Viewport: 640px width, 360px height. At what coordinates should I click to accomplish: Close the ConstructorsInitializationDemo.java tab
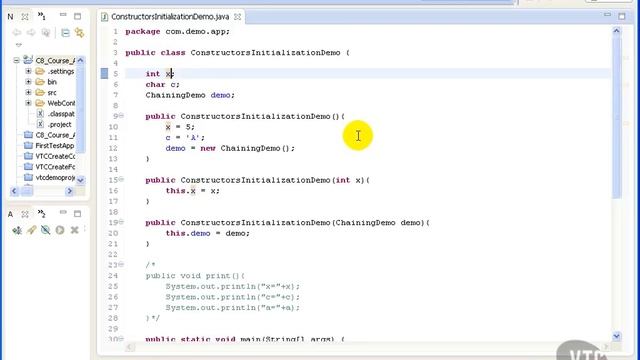point(237,17)
